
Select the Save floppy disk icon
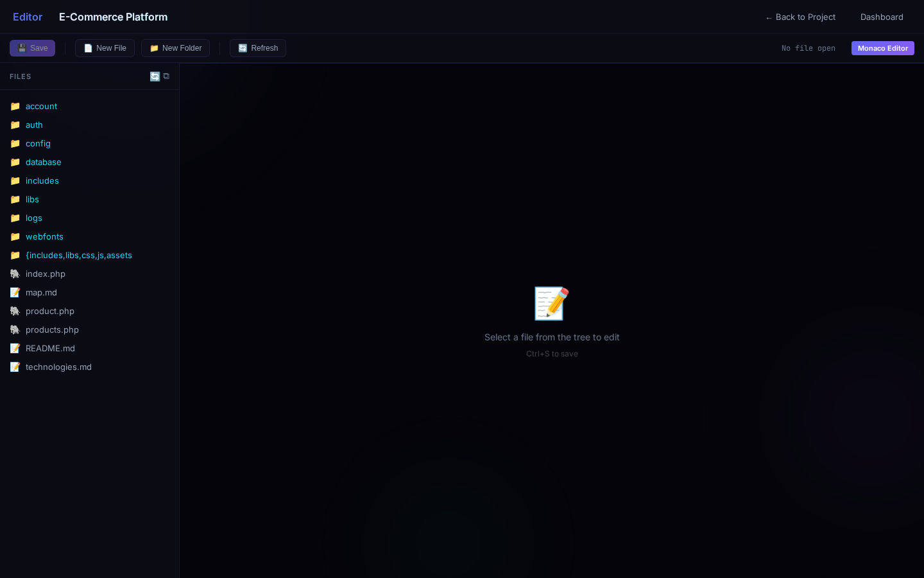[22, 48]
